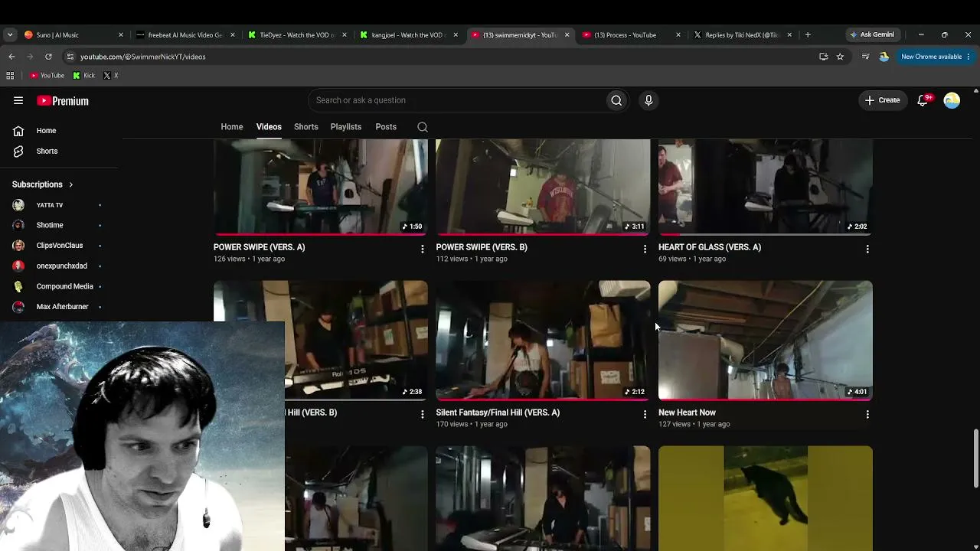Close the freebeat AI Music Video tab
The image size is (980, 551).
pos(233,34)
